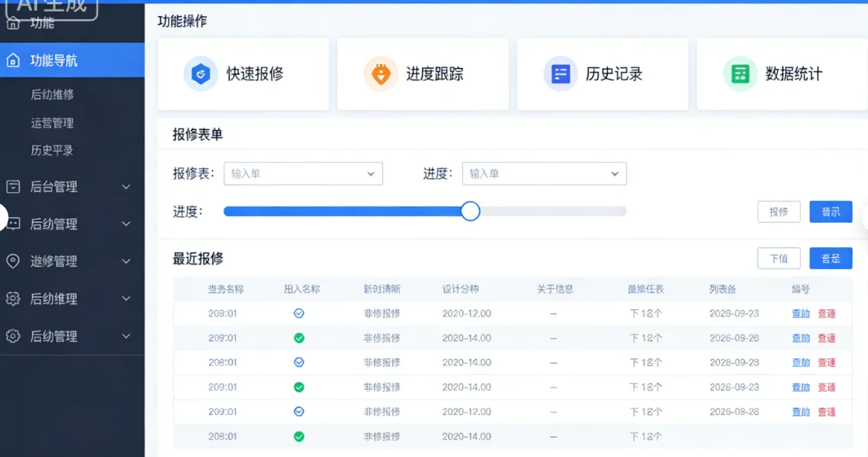The image size is (868, 457).
Task: Click the 数据统计 statistics icon
Action: pos(739,73)
